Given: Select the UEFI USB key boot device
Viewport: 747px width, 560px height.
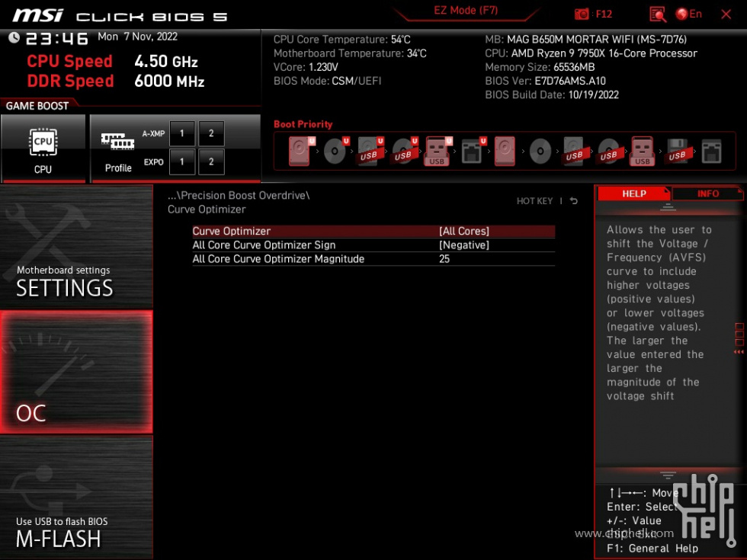Looking at the screenshot, I should [x=438, y=152].
